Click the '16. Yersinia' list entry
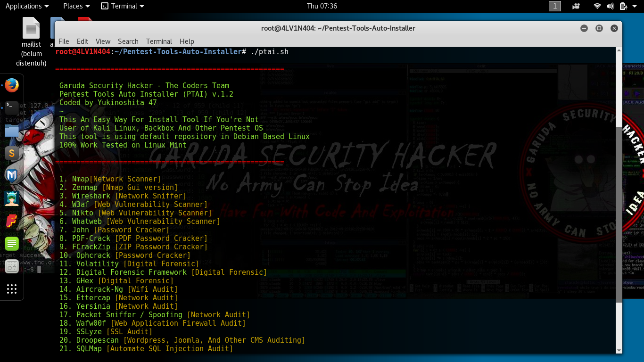The height and width of the screenshot is (362, 644). click(118, 306)
